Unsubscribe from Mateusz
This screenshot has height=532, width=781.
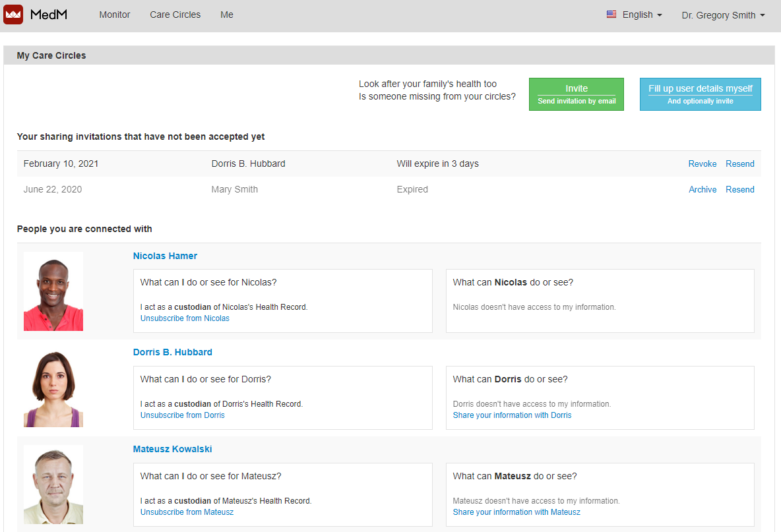pos(187,512)
